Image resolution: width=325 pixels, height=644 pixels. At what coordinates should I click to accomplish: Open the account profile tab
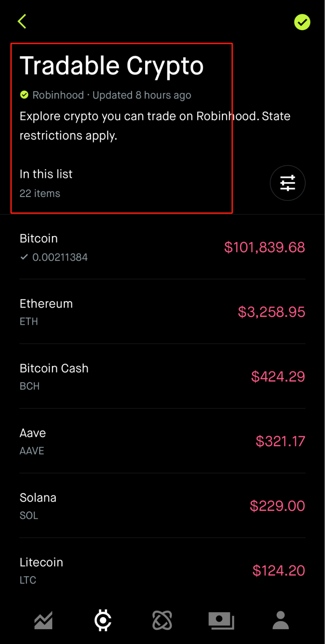281,620
